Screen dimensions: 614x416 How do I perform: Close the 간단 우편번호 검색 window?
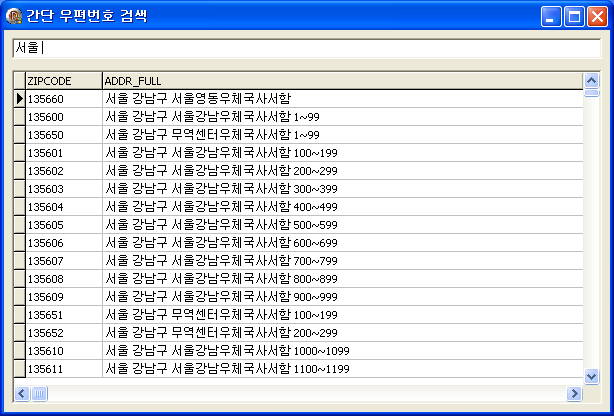coord(598,16)
